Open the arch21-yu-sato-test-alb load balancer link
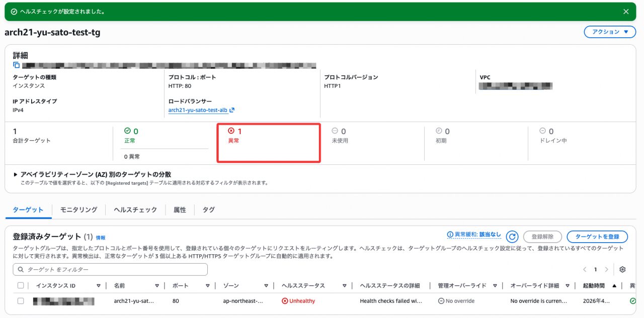 [x=198, y=110]
